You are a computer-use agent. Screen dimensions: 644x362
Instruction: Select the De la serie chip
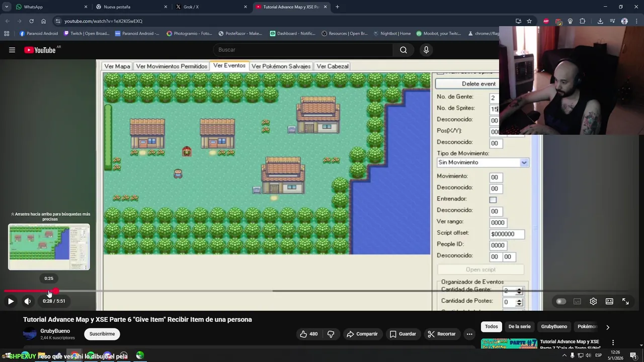click(519, 326)
